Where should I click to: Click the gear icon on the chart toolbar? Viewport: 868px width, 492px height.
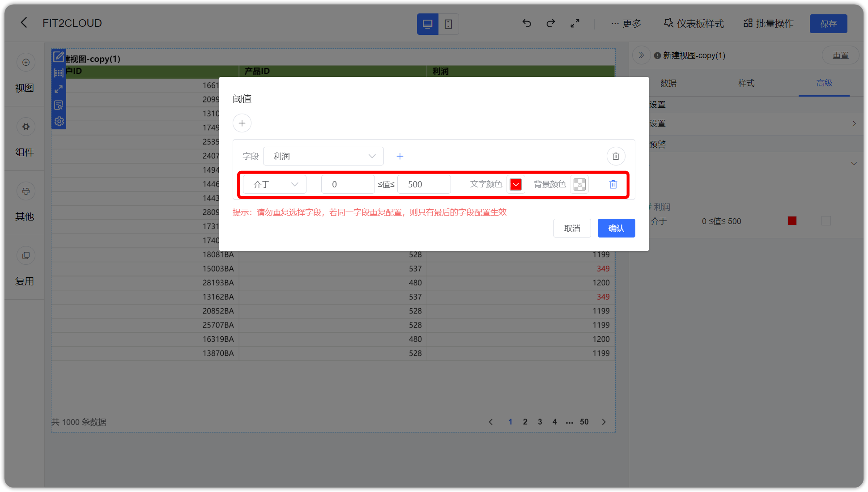59,121
